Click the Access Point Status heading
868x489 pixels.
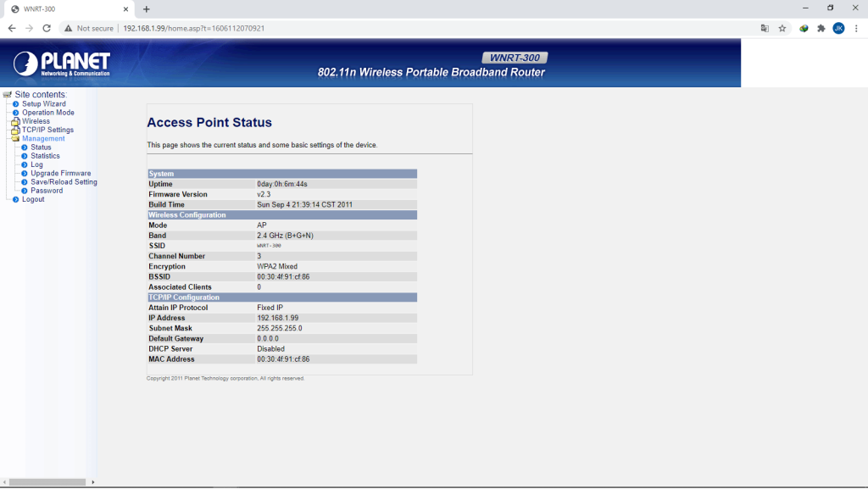(209, 122)
